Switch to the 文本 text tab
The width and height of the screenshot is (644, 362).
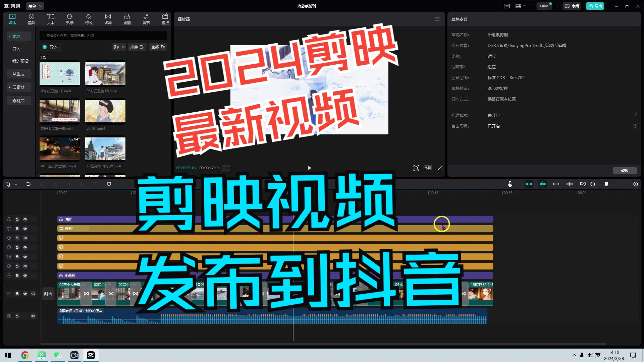coord(50,19)
